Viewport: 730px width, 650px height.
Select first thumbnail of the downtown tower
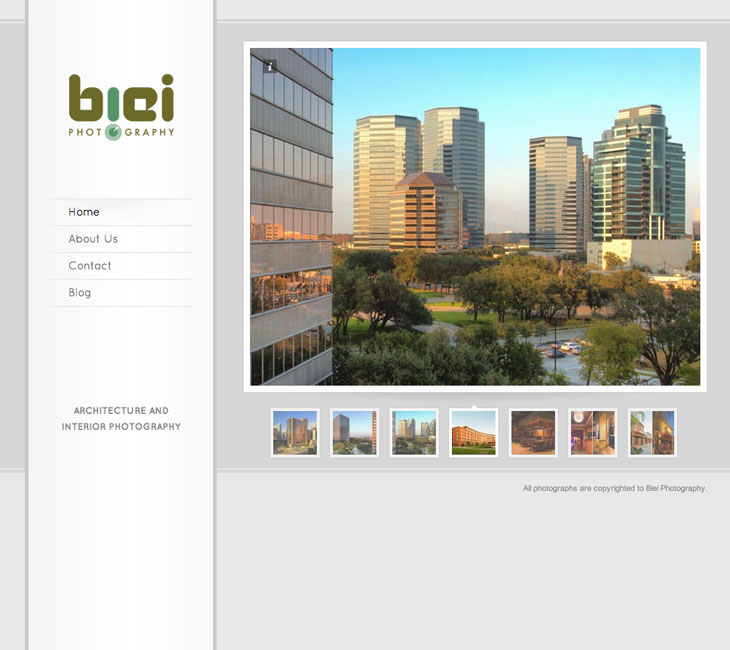pos(295,433)
